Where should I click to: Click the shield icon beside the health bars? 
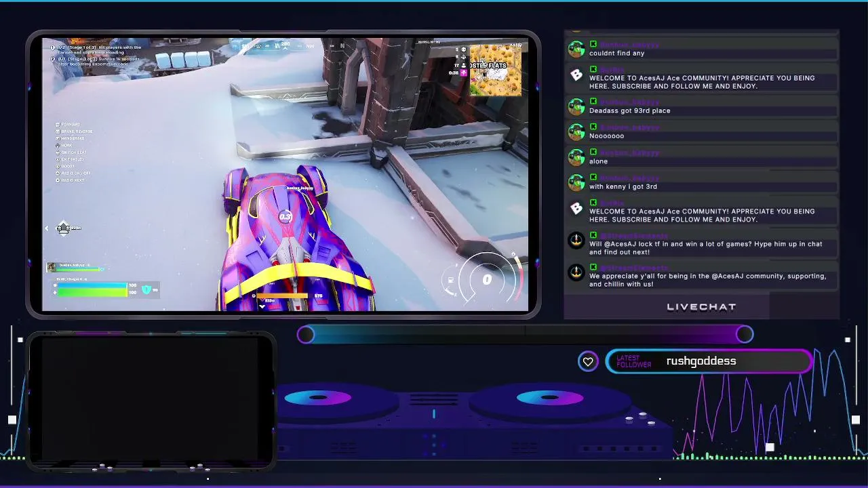click(146, 290)
